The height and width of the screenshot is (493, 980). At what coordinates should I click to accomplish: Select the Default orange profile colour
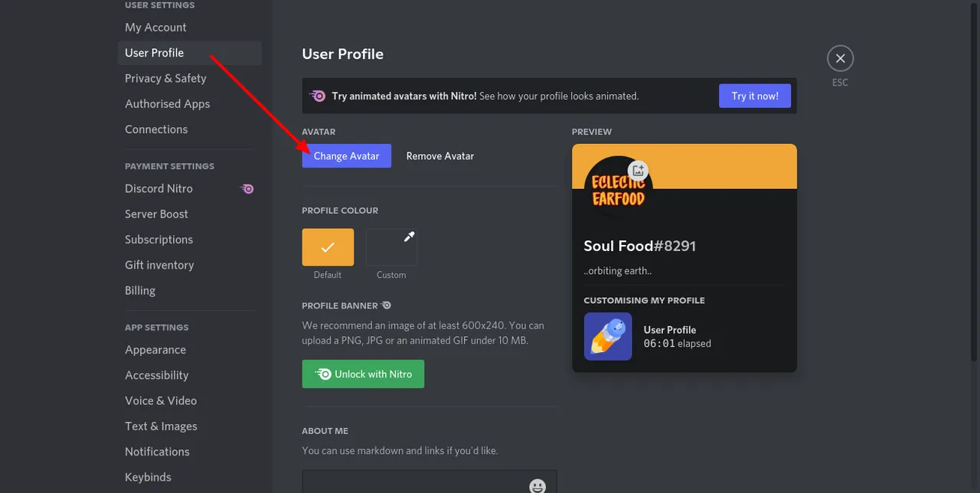(328, 247)
